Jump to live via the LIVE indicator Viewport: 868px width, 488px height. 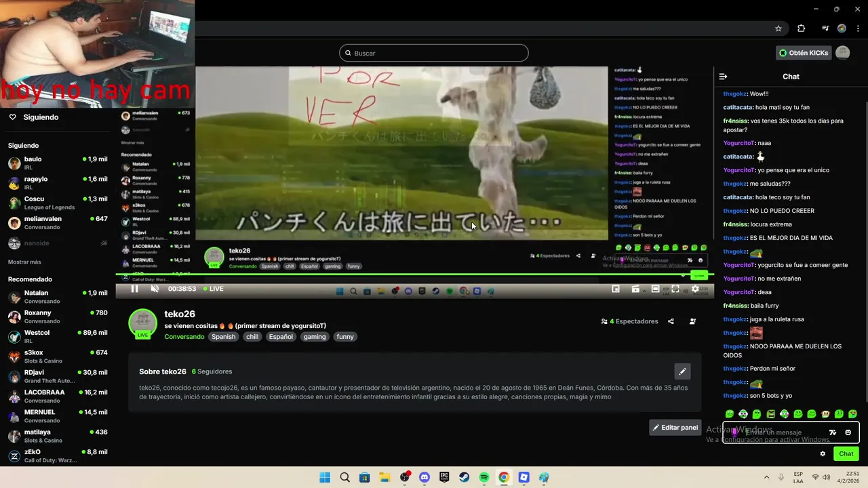point(213,289)
